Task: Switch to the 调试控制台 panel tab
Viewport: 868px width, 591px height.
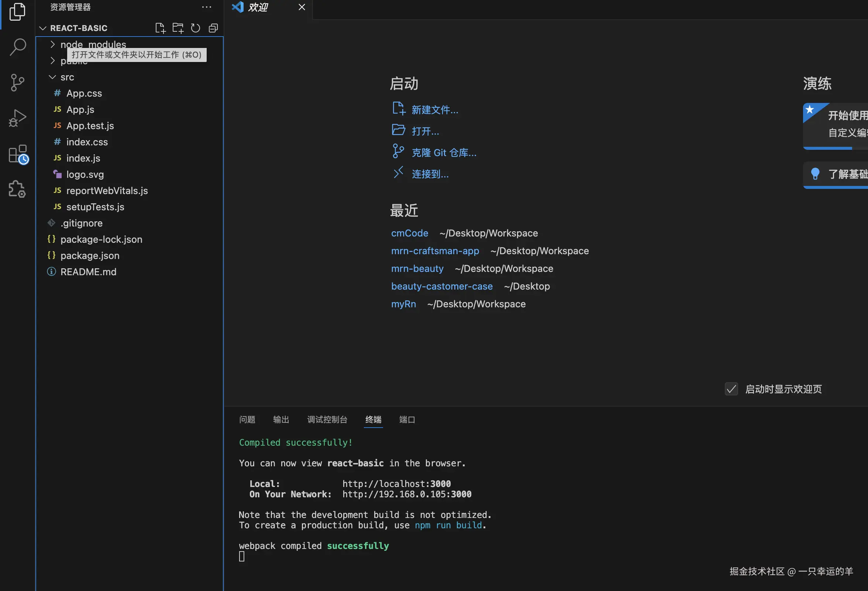Action: [x=327, y=419]
